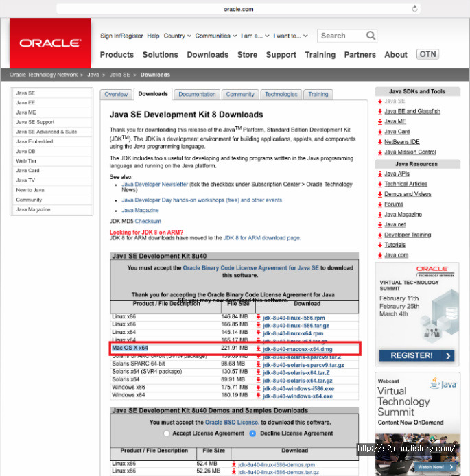Viewport: 470px width, 476px height.
Task: Switch to the Overview tab
Action: [116, 95]
